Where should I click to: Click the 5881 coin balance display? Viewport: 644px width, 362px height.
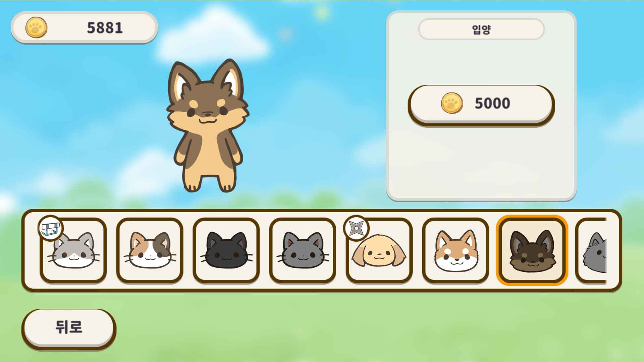pos(84,27)
